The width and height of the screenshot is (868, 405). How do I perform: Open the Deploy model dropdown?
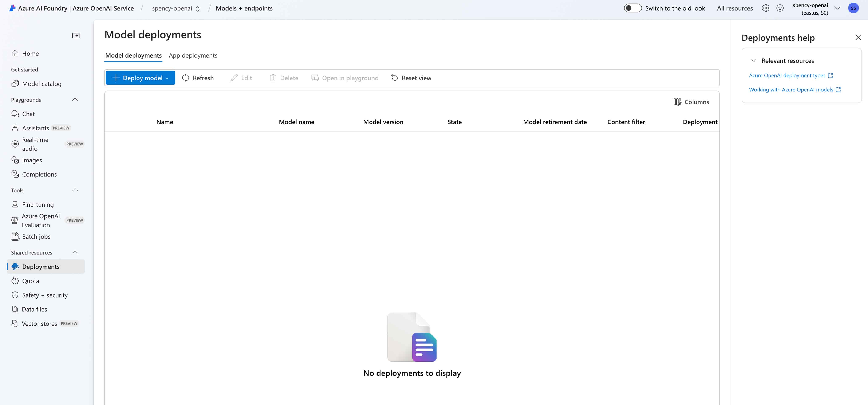(140, 78)
